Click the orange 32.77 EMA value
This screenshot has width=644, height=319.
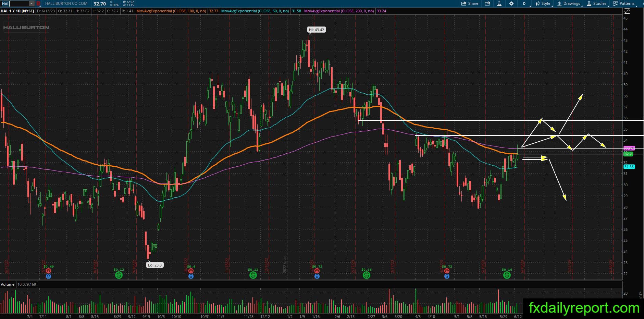pos(213,11)
